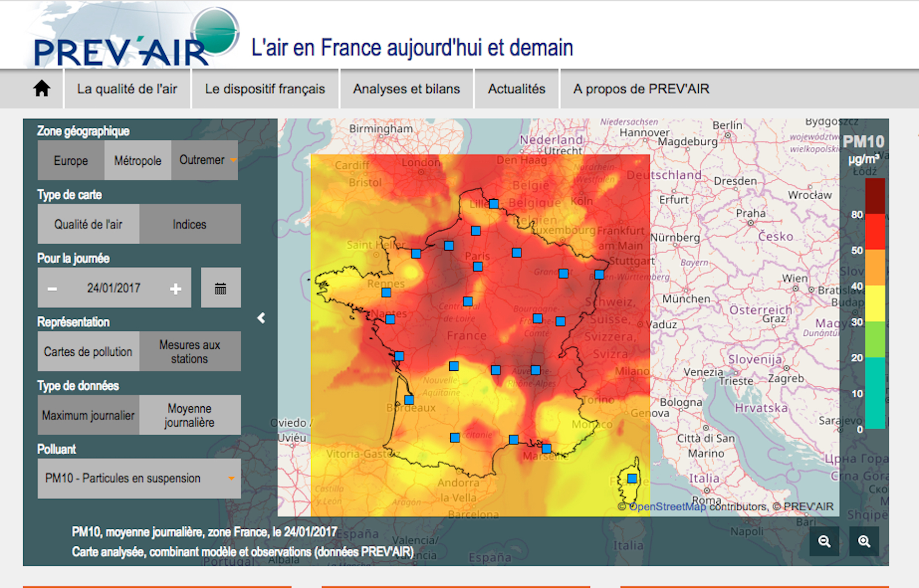The height and width of the screenshot is (588, 919).
Task: Click the green legend color near 10
Action: coord(875,393)
